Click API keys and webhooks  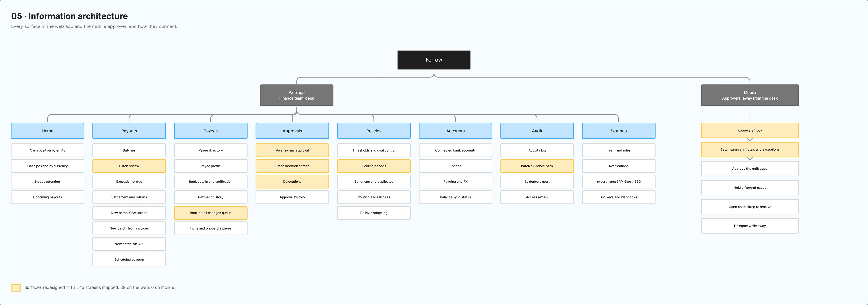[x=619, y=197]
